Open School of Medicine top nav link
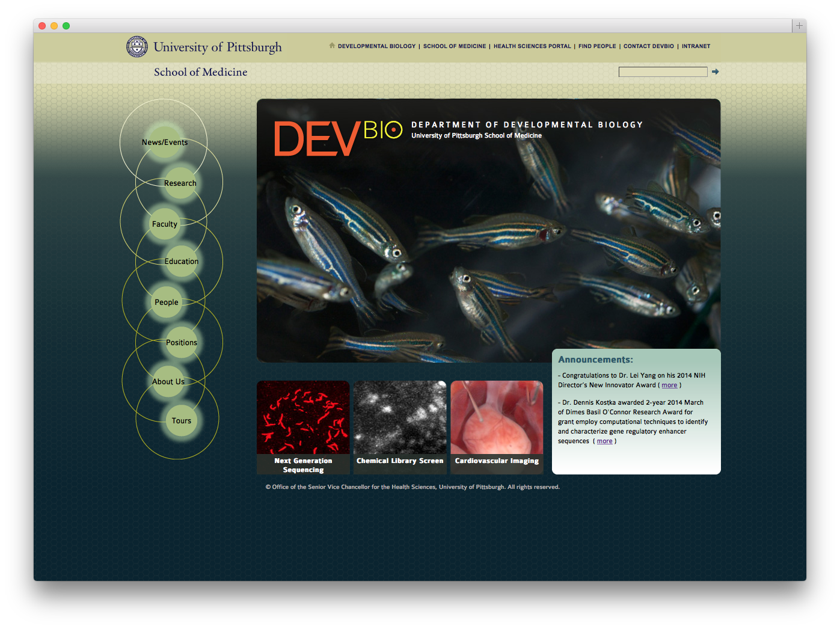Image resolution: width=840 pixels, height=629 pixels. click(455, 46)
